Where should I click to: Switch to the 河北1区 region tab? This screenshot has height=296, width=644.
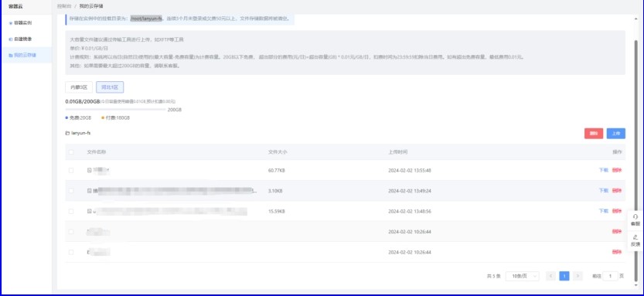[x=110, y=87]
